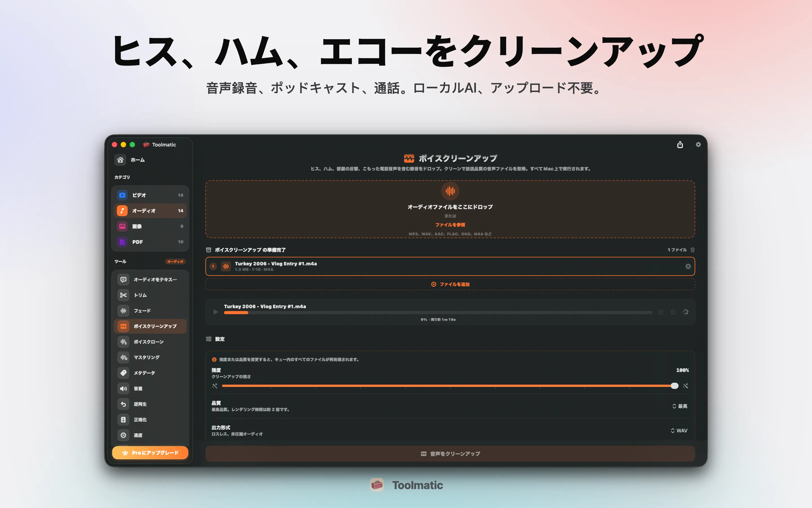The height and width of the screenshot is (508, 812).
Task: Open the ボイスクリーンアップ tool in sidebar
Action: 150,326
